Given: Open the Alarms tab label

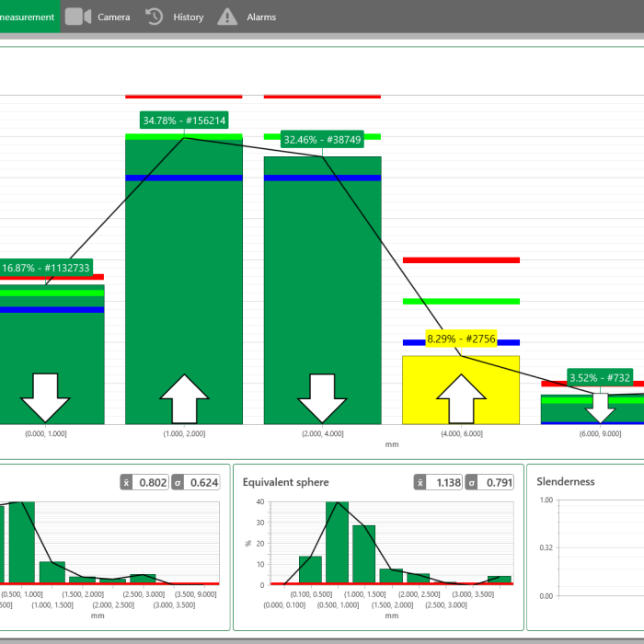Looking at the screenshot, I should [x=261, y=17].
